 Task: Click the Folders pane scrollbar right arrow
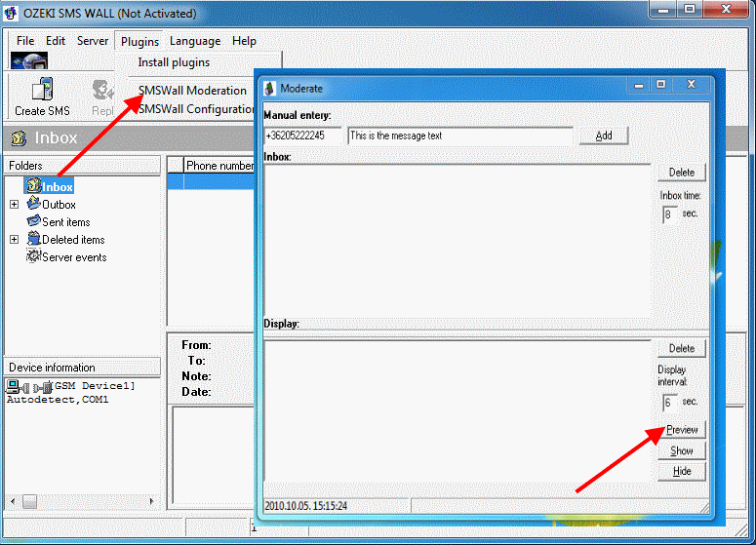(x=152, y=502)
